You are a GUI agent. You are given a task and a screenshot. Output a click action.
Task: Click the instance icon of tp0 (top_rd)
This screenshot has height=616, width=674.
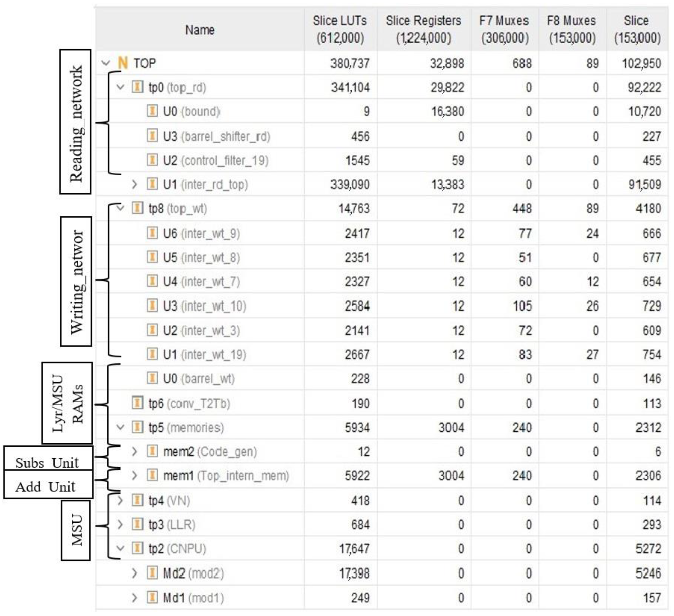tap(137, 87)
